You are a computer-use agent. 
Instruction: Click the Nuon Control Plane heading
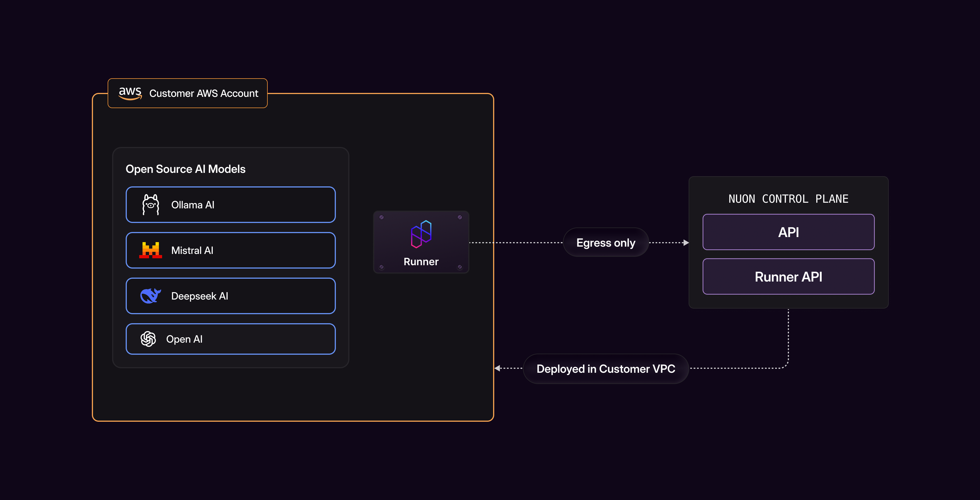pos(788,199)
